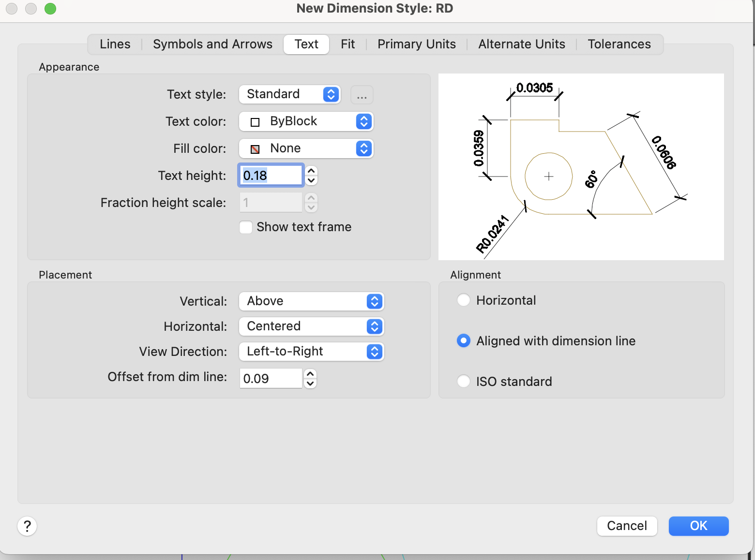Open the Fill color picker dropdown
The image size is (755, 560).
pos(306,148)
